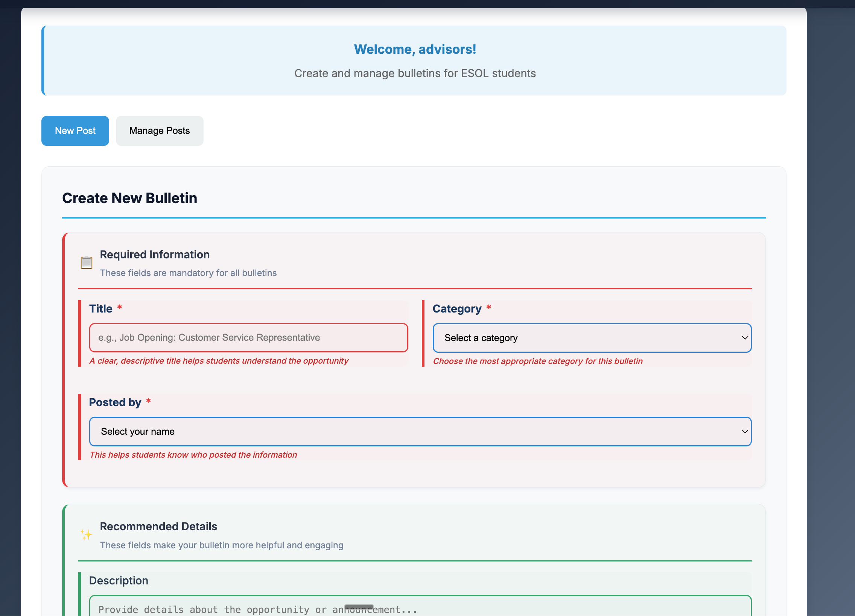Click the sparkles icon beside Recommended Details
The height and width of the screenshot is (616, 855).
(x=86, y=535)
